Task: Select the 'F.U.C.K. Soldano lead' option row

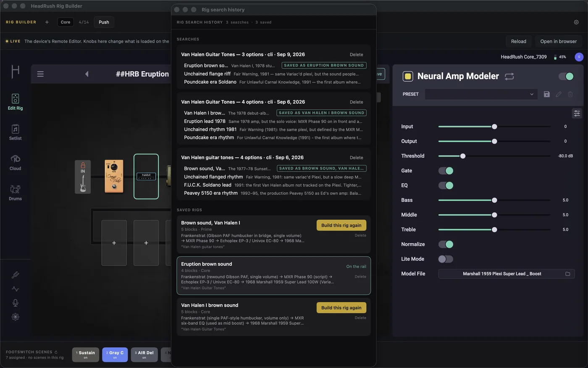Action: (274, 185)
